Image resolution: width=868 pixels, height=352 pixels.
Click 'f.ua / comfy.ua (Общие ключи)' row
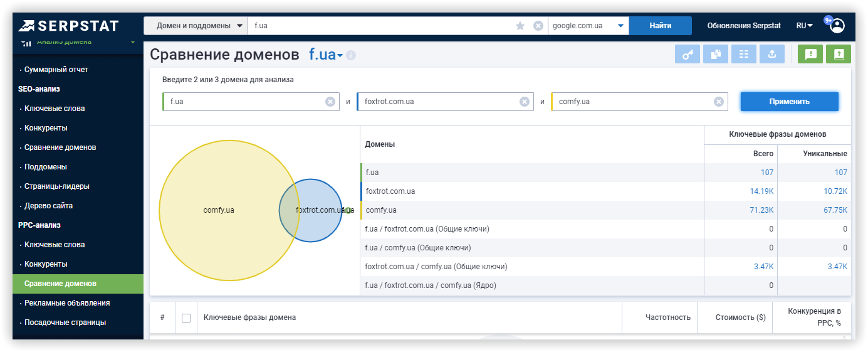pos(605,248)
